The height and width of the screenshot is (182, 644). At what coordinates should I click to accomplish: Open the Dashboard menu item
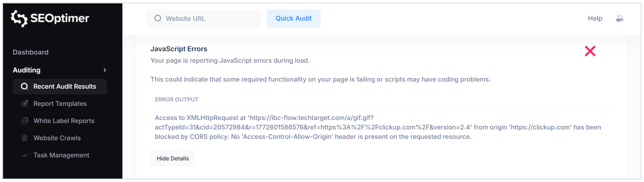[31, 52]
